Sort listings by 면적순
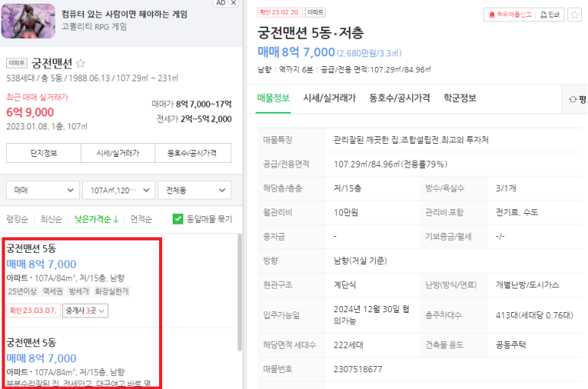The height and width of the screenshot is (389, 588). coord(141,219)
